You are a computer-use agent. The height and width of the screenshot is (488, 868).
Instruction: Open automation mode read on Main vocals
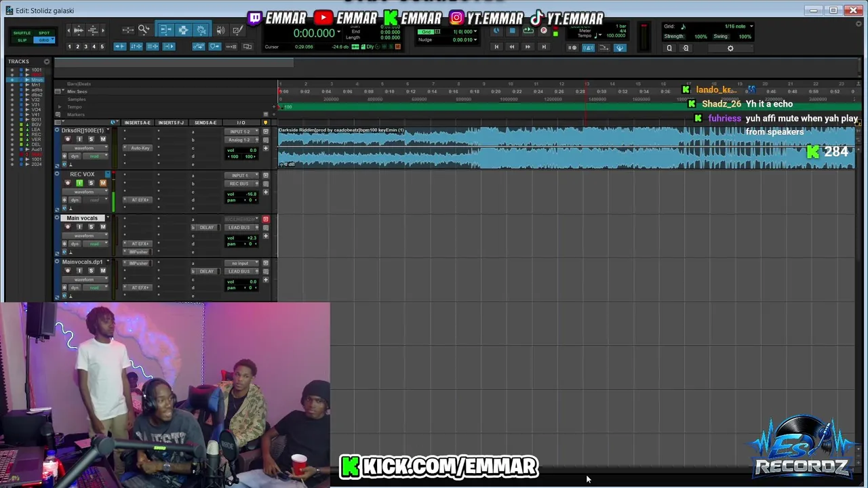click(95, 244)
